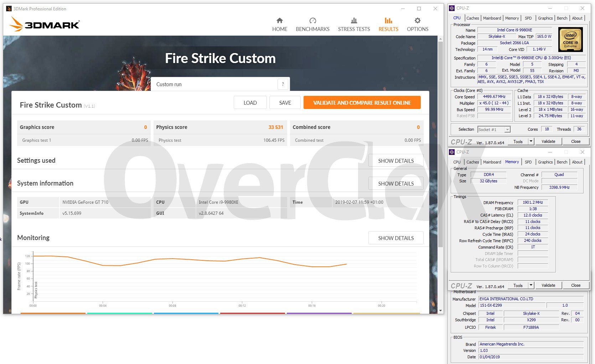Open SPD tab in Memory CPU-Z window

pos(528,162)
